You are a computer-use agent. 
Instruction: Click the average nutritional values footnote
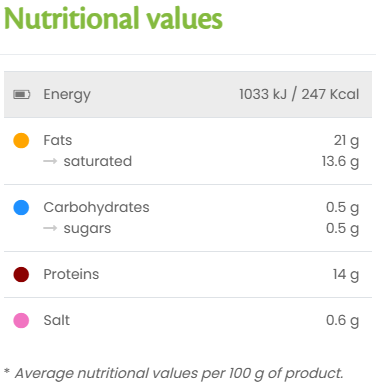click(x=174, y=374)
